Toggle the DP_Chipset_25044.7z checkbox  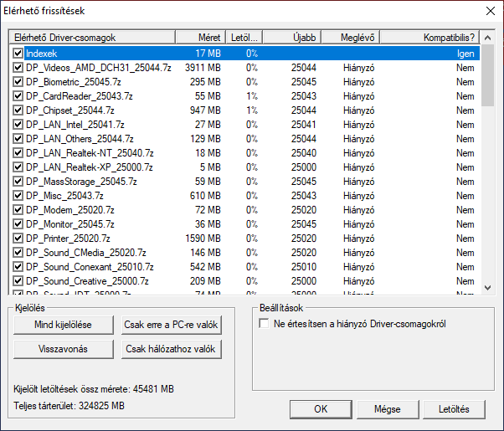tap(18, 110)
